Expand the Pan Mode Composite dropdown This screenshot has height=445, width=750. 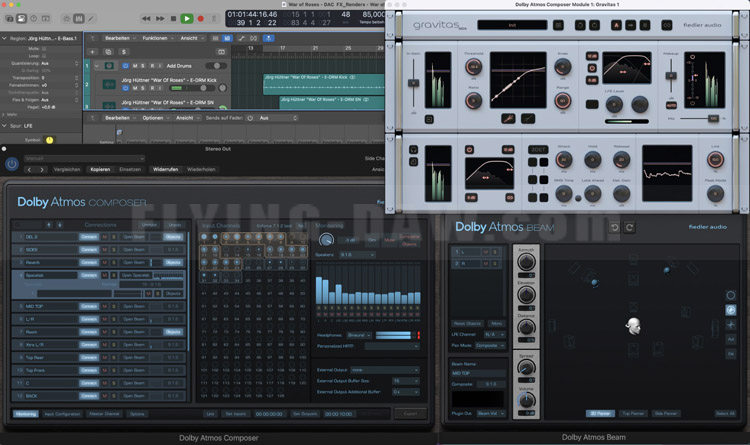pyautogui.click(x=489, y=344)
